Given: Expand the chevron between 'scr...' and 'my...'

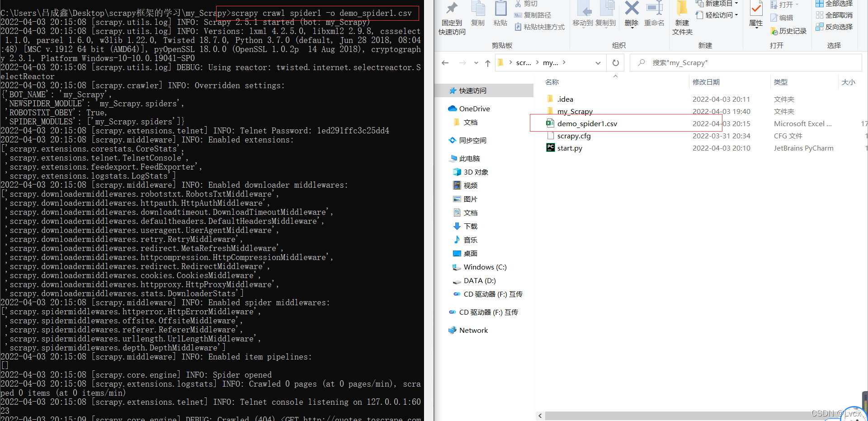Looking at the screenshot, I should tap(537, 62).
